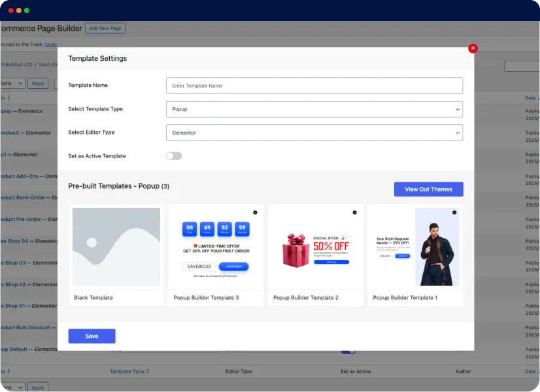Sort by Date column footer link

click(x=532, y=371)
